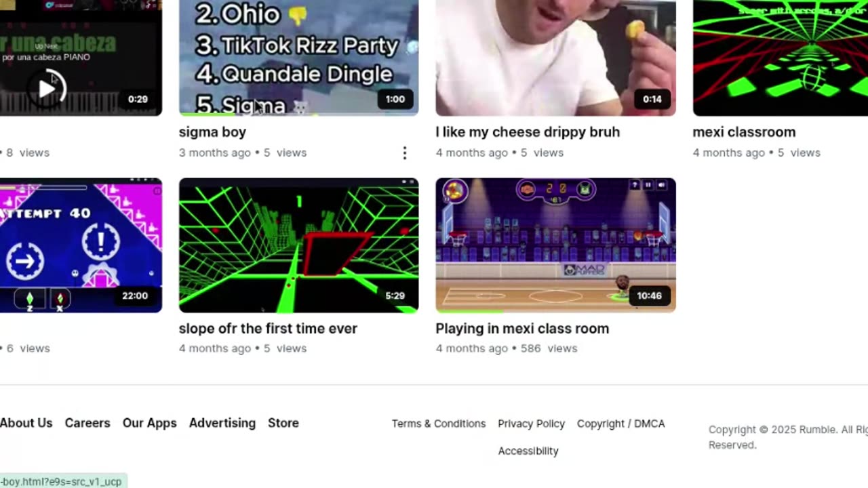Click 'Playing in mexi class room' title

(x=522, y=329)
